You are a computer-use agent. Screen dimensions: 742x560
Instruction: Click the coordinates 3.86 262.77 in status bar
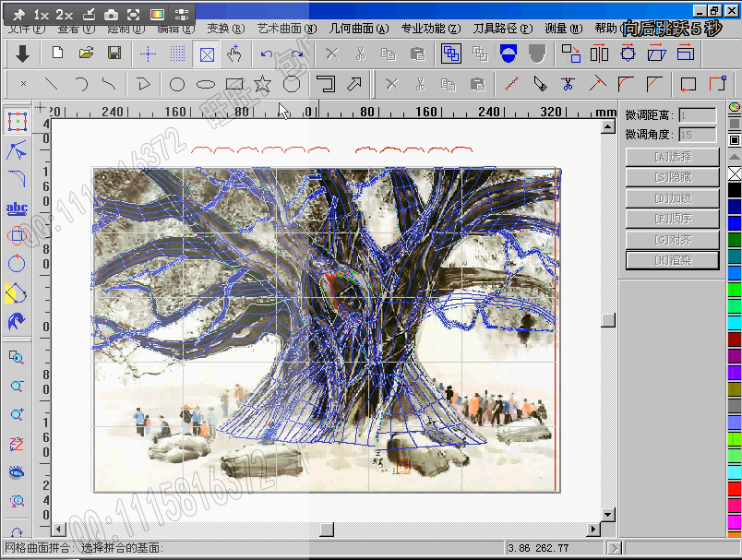click(x=537, y=549)
